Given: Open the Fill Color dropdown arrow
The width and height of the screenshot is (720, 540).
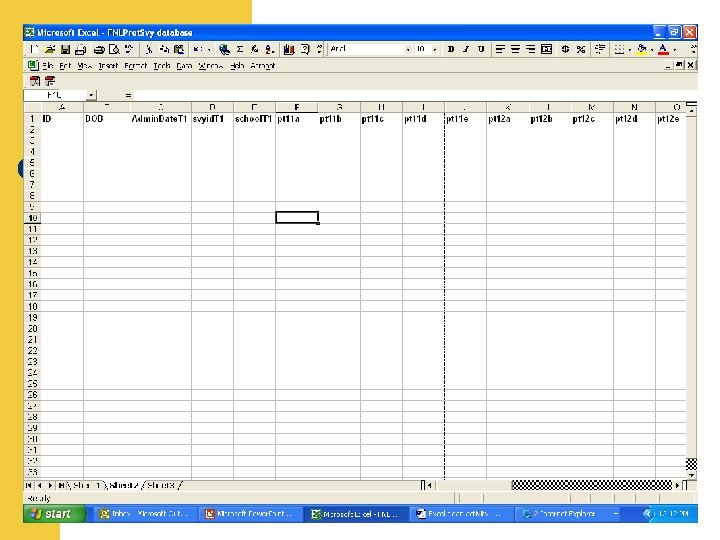Looking at the screenshot, I should point(652,49).
